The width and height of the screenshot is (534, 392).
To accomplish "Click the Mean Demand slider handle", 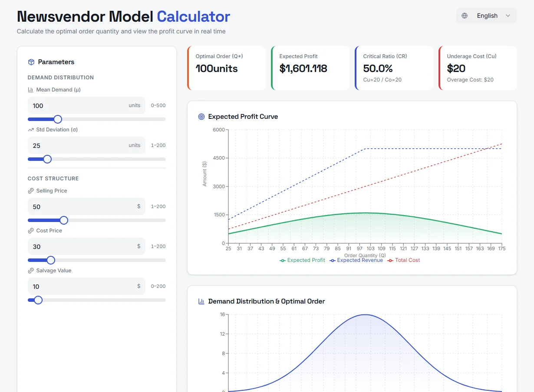I will point(57,119).
